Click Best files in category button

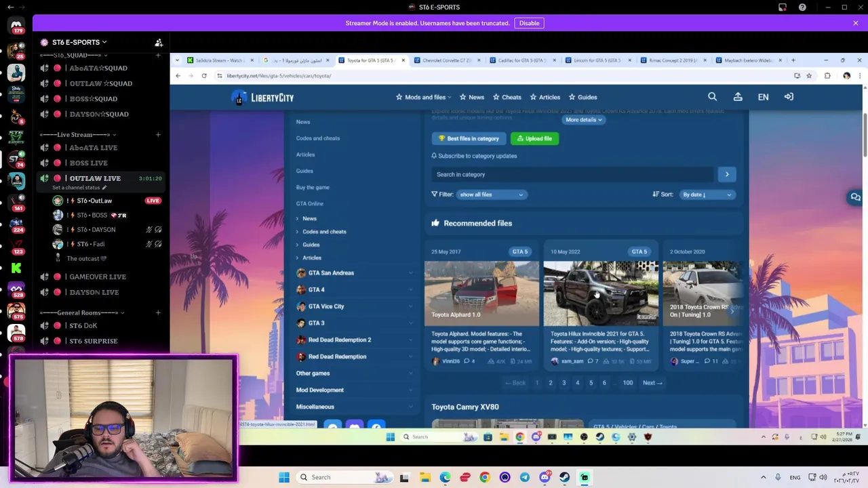[x=469, y=138]
